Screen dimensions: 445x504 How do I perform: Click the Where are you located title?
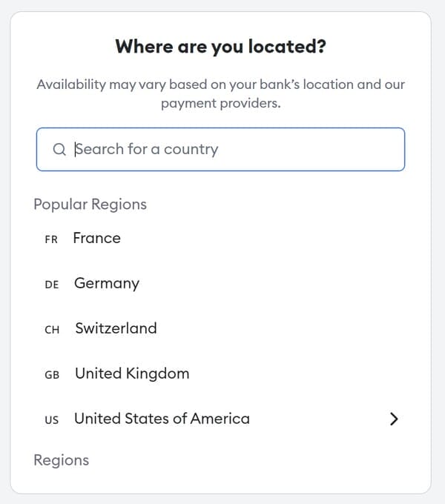point(221,47)
